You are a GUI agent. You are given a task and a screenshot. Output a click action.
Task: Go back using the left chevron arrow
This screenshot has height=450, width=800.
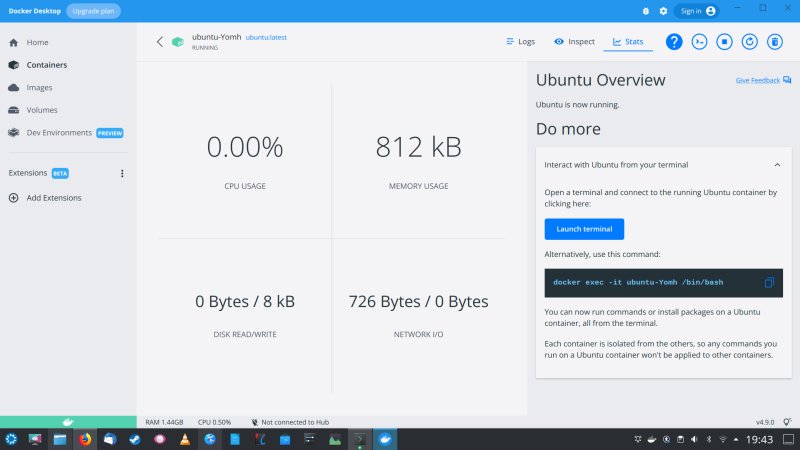coord(159,42)
